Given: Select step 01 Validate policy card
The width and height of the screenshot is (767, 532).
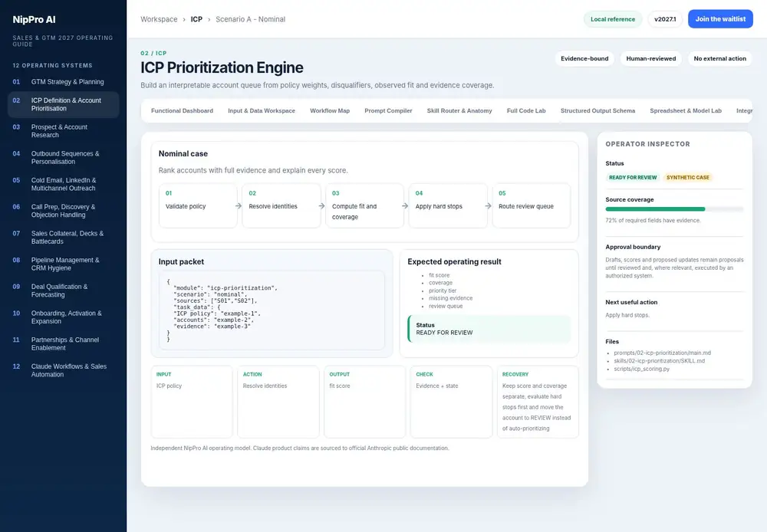Looking at the screenshot, I should tap(198, 206).
